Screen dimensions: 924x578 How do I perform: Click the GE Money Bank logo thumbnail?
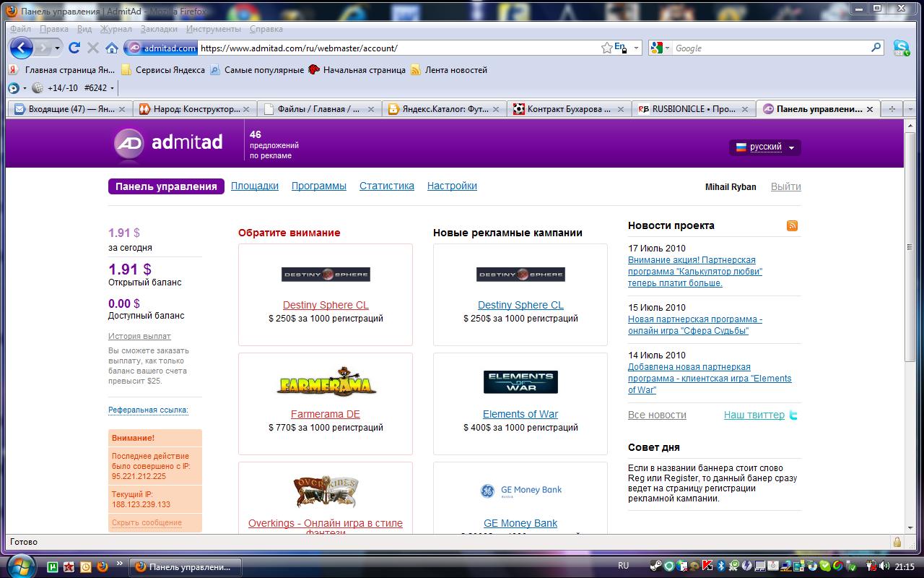tap(520, 491)
